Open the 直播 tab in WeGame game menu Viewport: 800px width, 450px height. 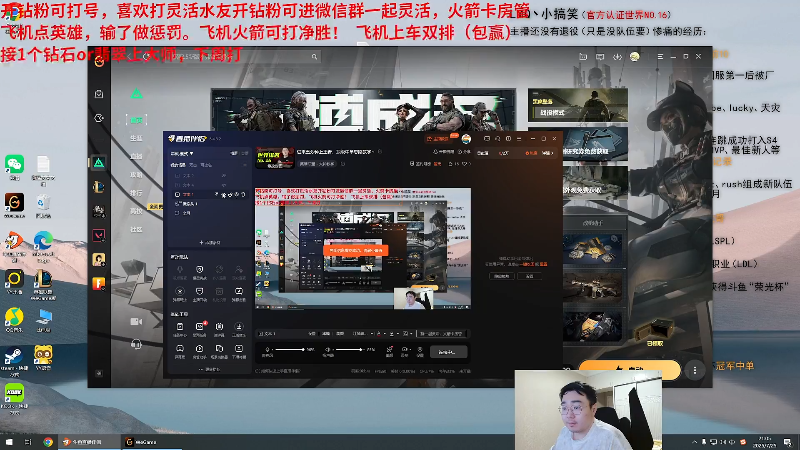136,156
